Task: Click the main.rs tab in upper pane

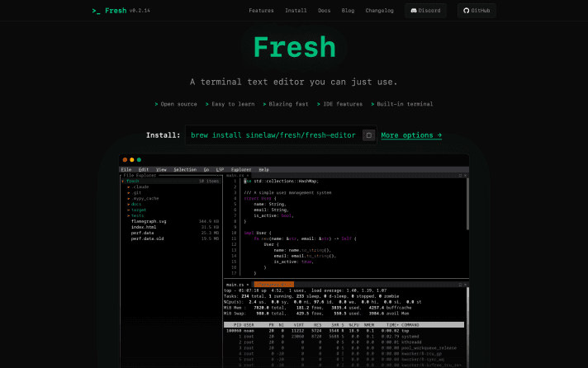Action: (235, 176)
